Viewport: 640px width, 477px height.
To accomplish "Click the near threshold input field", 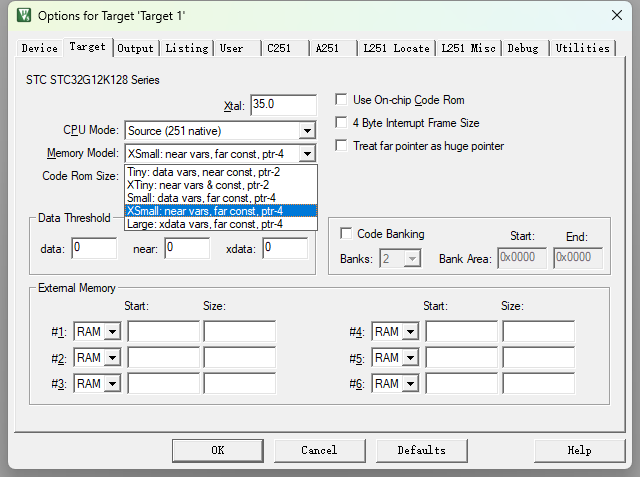I will coord(187,248).
